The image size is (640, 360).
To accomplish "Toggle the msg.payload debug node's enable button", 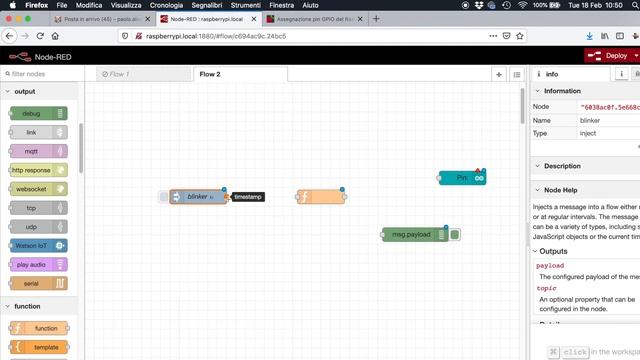I will [x=455, y=235].
